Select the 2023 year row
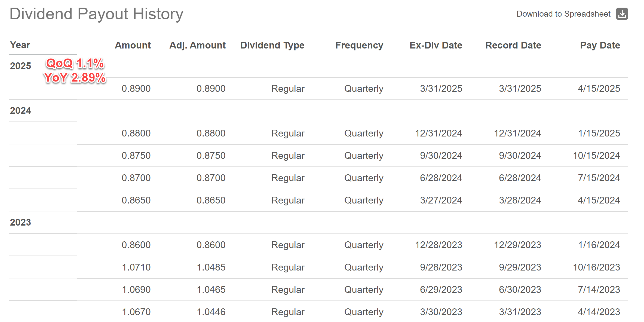The height and width of the screenshot is (322, 644). click(20, 222)
